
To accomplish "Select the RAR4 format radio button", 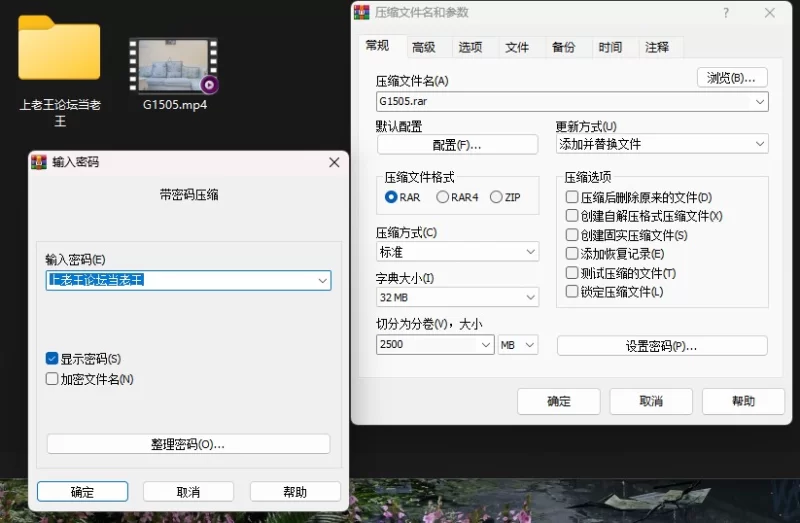I will [x=443, y=198].
